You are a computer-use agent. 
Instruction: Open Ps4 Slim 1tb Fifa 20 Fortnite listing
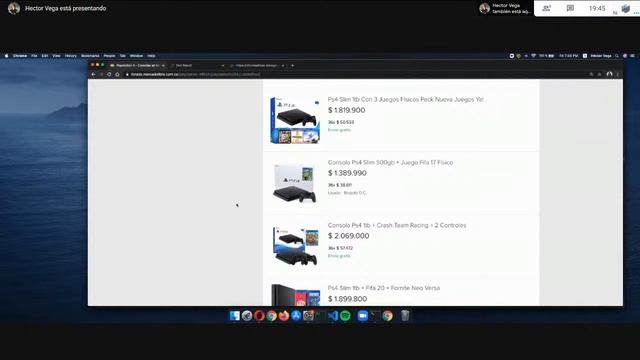coord(384,288)
